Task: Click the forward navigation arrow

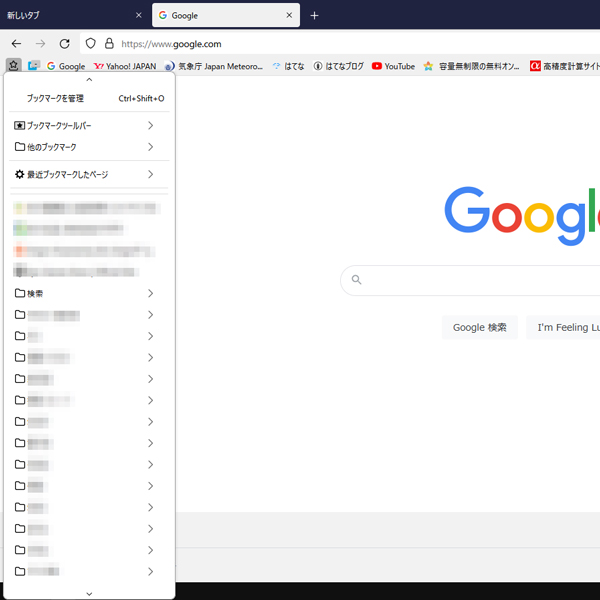Action: pyautogui.click(x=40, y=44)
